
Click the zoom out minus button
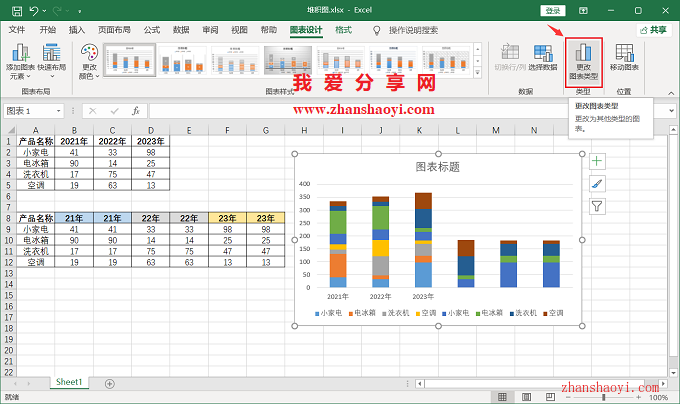point(569,397)
